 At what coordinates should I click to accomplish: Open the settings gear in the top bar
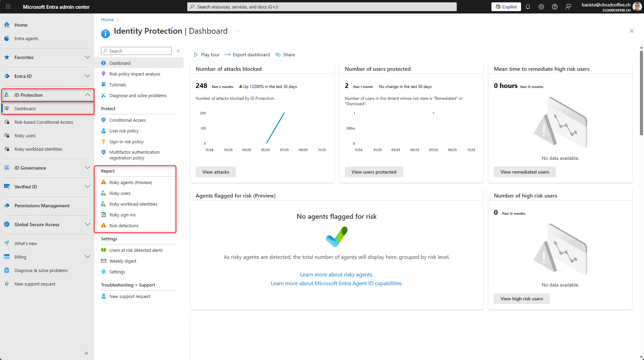click(541, 7)
